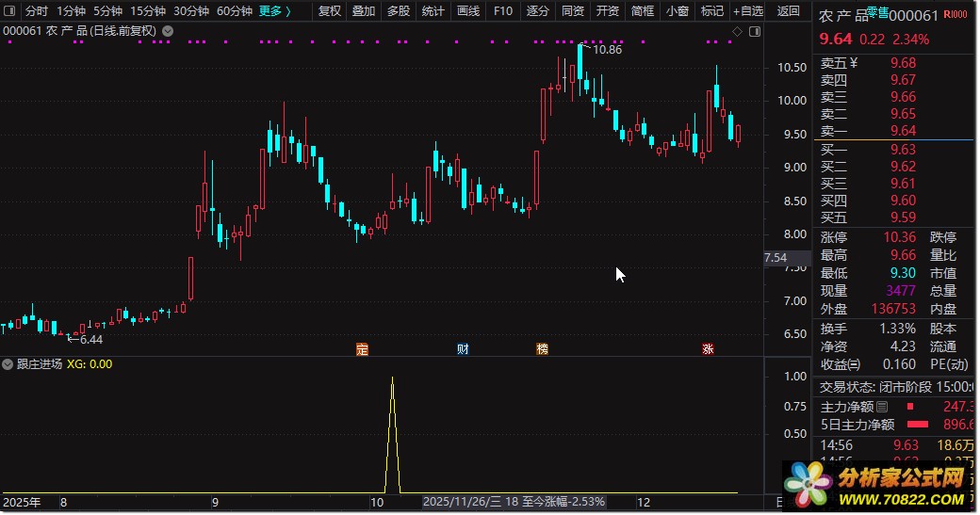Screen dimensions: 980x515
Task: Click the 主力净额 detail list icon
Action: (882, 407)
